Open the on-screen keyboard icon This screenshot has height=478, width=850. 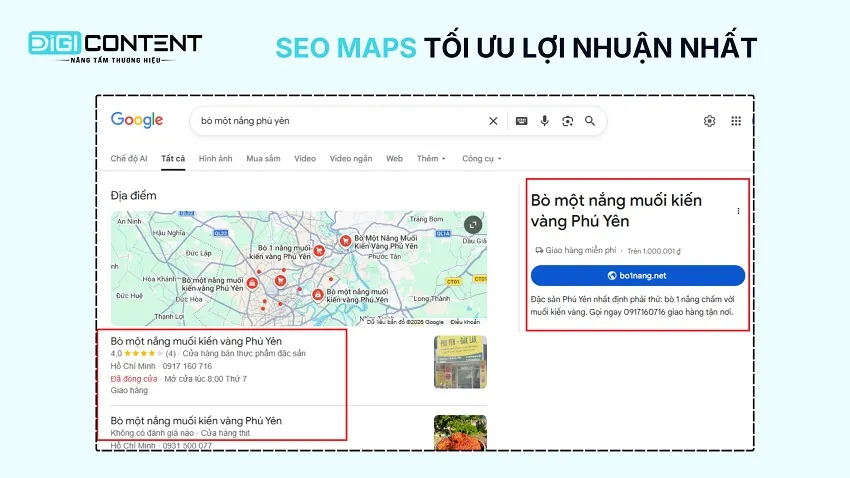point(521,121)
